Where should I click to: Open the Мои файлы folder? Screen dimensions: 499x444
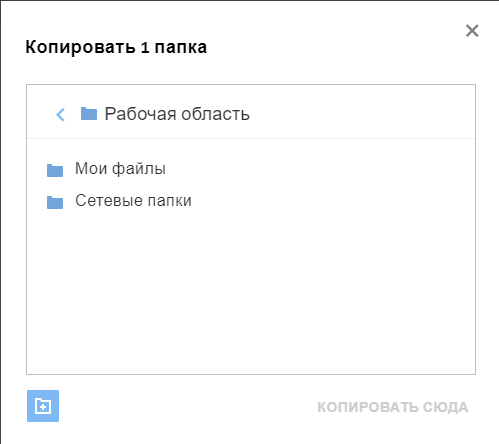120,169
